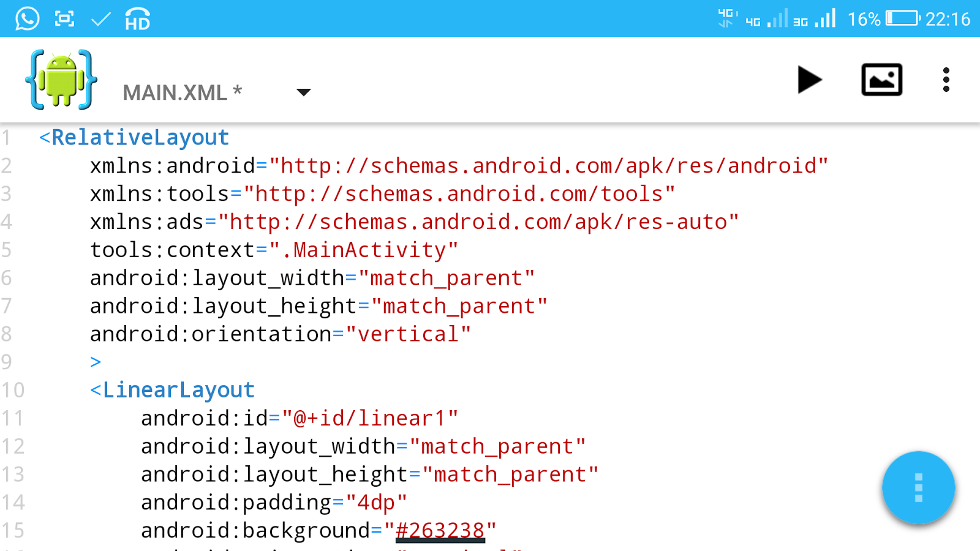Place cursor on <LinearLayout tag
Image resolution: width=980 pixels, height=551 pixels.
coord(172,390)
